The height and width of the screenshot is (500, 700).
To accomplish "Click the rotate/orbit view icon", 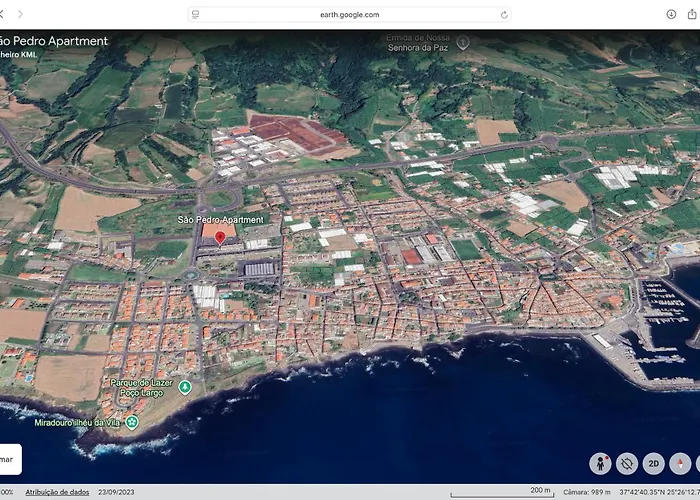I will click(x=628, y=463).
